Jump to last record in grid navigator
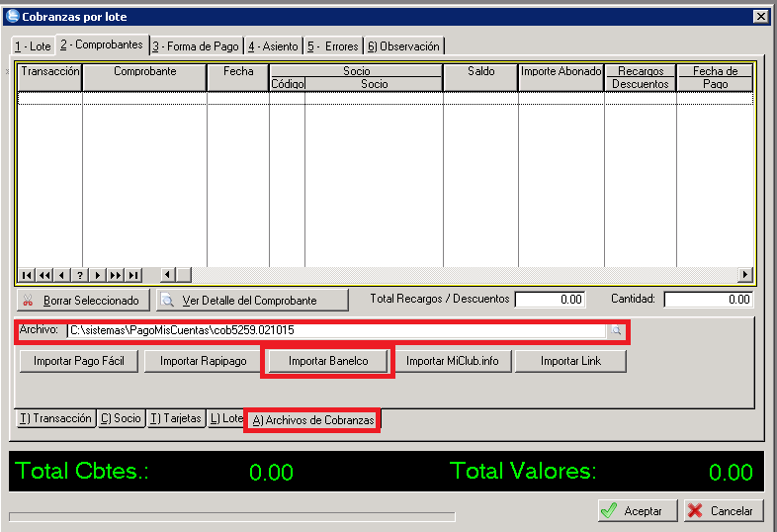Screen dimensions: 777x532 point(133,275)
